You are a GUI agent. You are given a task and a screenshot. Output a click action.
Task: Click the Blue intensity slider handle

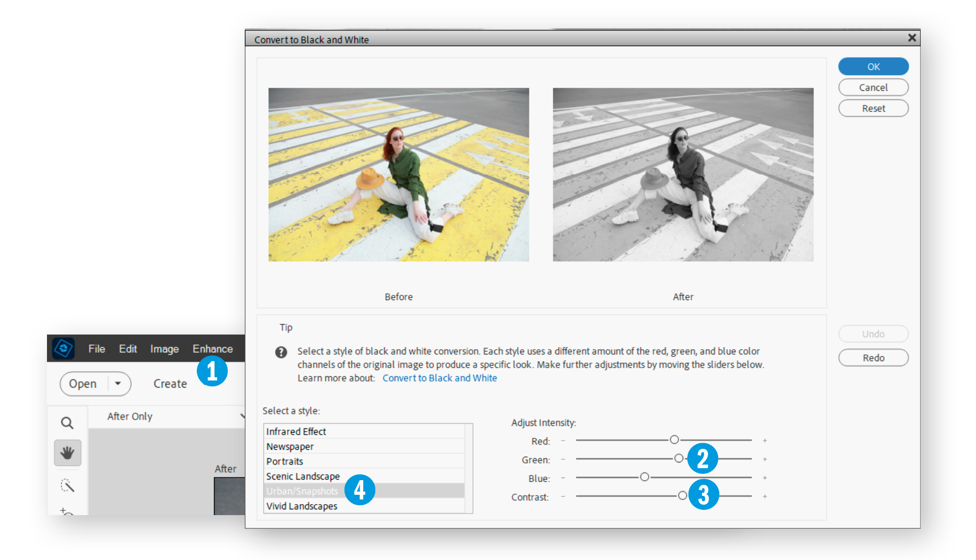[645, 477]
